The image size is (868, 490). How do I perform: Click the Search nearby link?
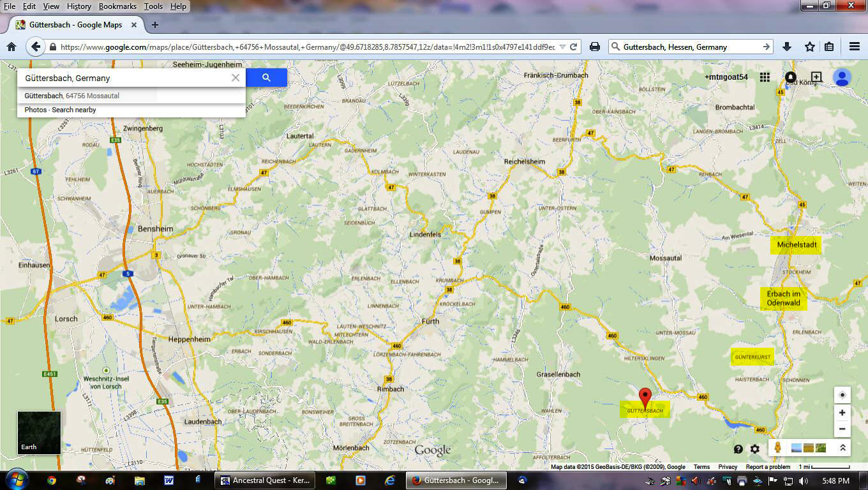click(x=74, y=110)
